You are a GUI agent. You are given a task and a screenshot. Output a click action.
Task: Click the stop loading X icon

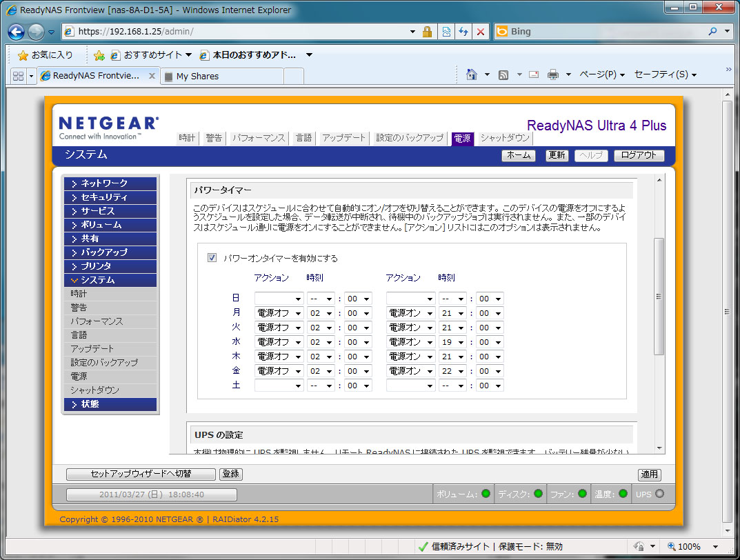click(x=481, y=32)
